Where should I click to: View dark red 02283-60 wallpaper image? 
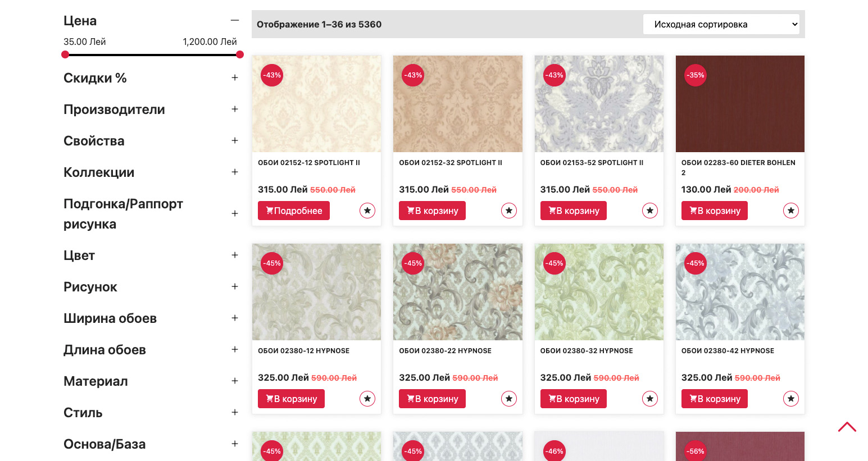(740, 104)
